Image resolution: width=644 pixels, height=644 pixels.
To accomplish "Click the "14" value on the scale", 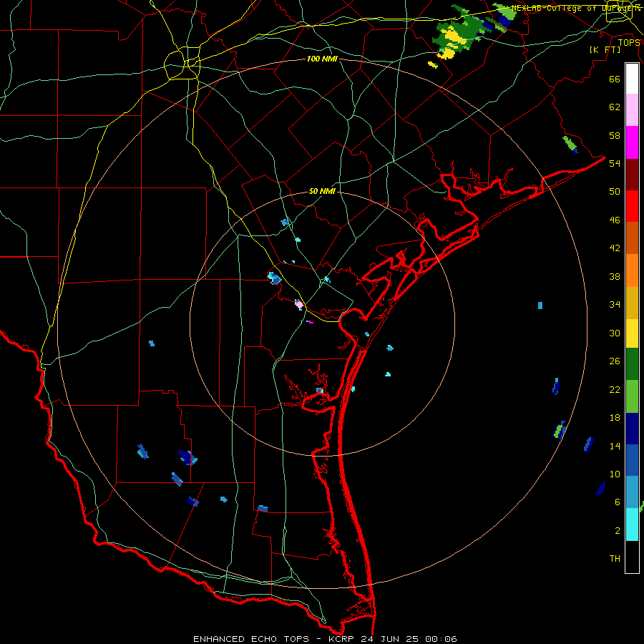I will click(x=615, y=446).
